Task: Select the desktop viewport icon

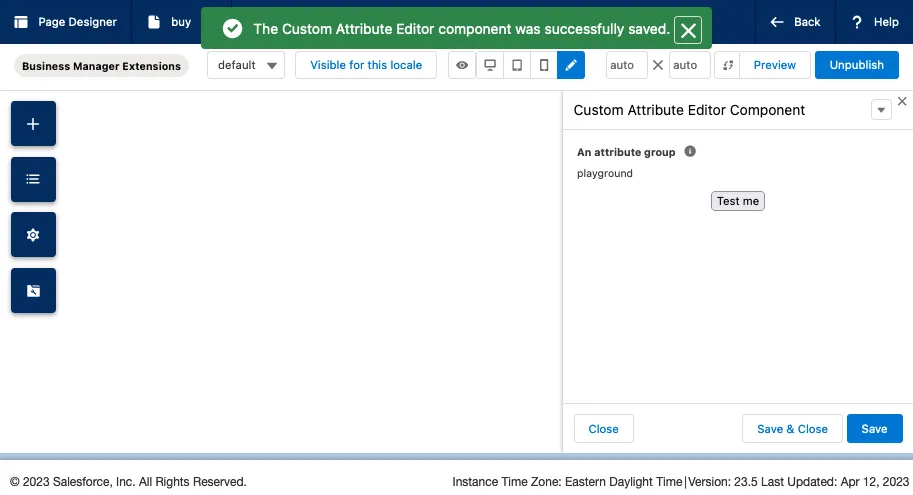Action: pyautogui.click(x=490, y=65)
